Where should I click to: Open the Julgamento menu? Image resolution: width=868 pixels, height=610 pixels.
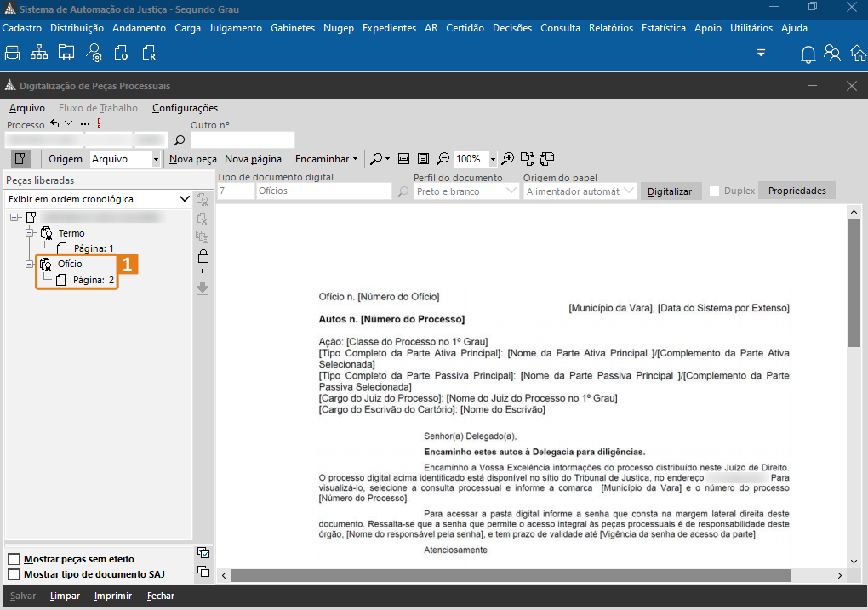click(x=236, y=28)
